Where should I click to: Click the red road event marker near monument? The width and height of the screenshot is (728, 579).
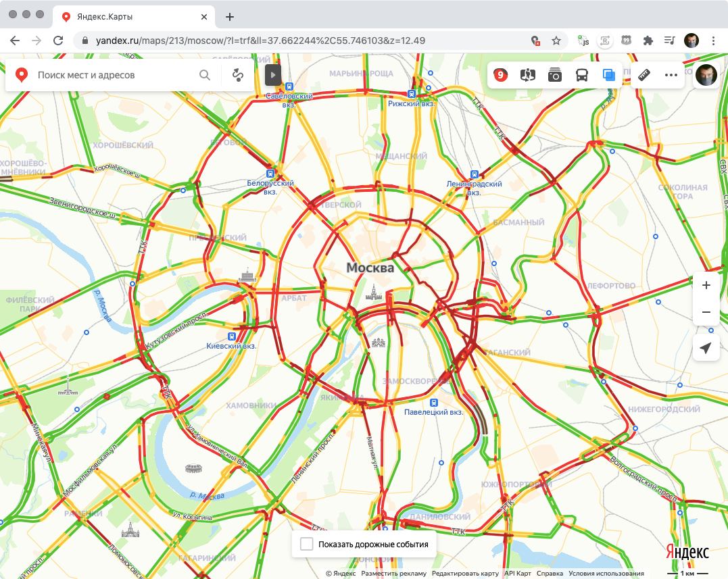click(x=107, y=396)
